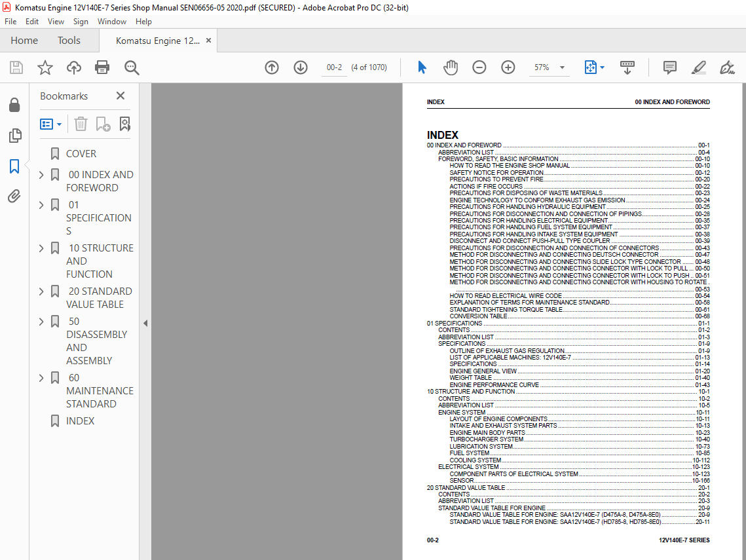The image size is (746, 560).
Task: Choose the Selection arrow tool
Action: [422, 67]
